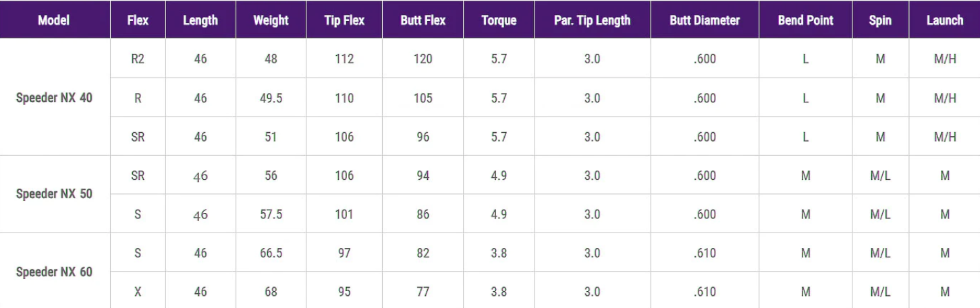Select the Par. Tip Length header
This screenshot has height=308, width=980.
[x=592, y=20]
